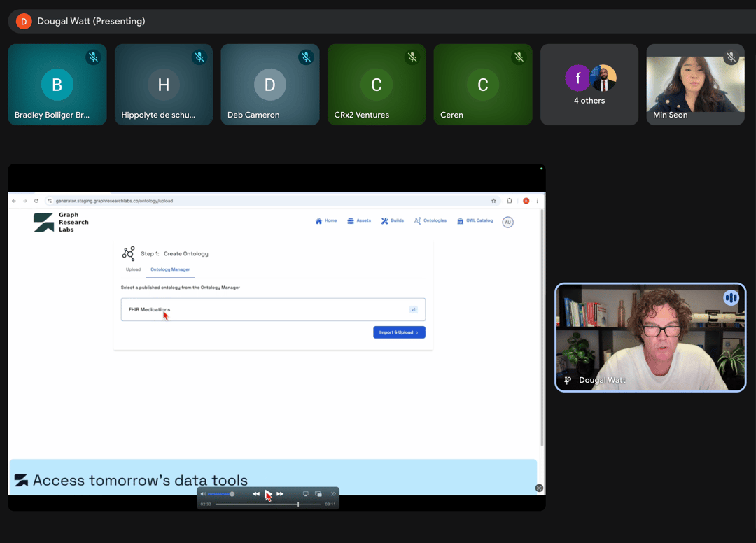Click Bradley Bolliger's muted mic icon

pos(94,57)
